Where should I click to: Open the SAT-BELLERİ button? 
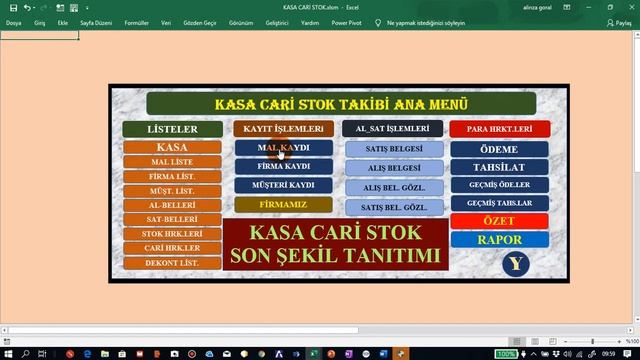tap(172, 219)
